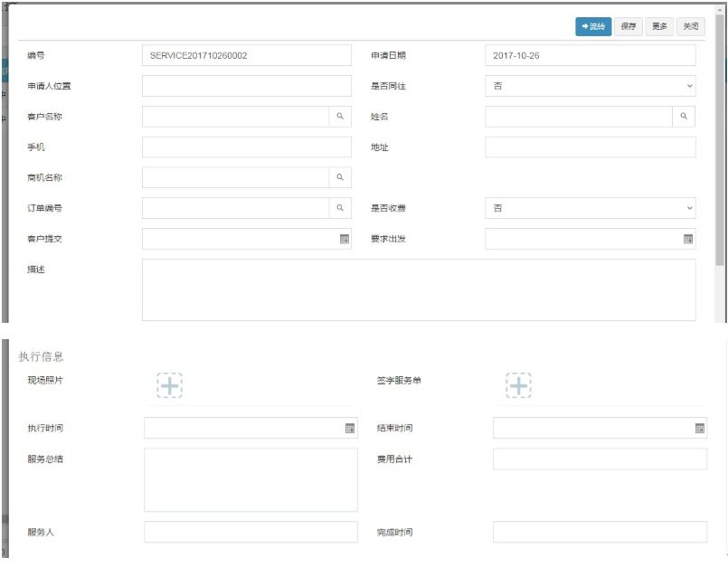Image resolution: width=728 pixels, height=567 pixels.
Task: Click the search icon beside 客户名称 field
Action: point(340,117)
